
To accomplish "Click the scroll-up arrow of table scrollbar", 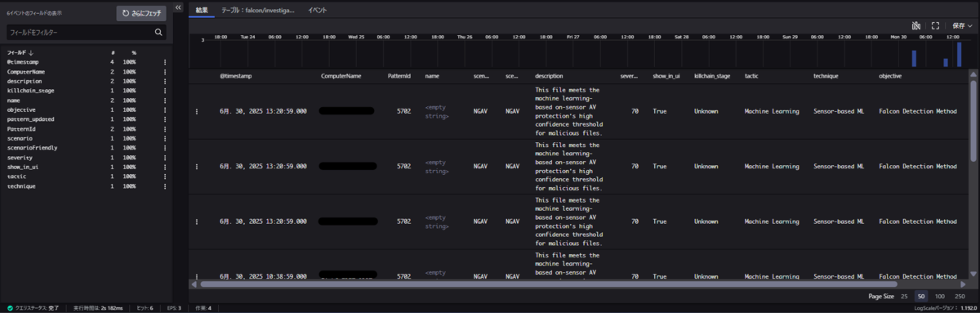I will 973,74.
